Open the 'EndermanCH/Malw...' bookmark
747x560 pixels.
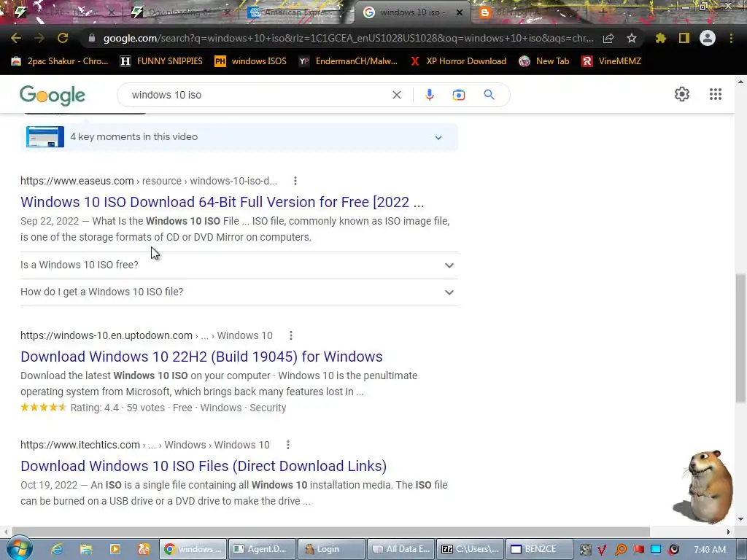click(x=348, y=61)
